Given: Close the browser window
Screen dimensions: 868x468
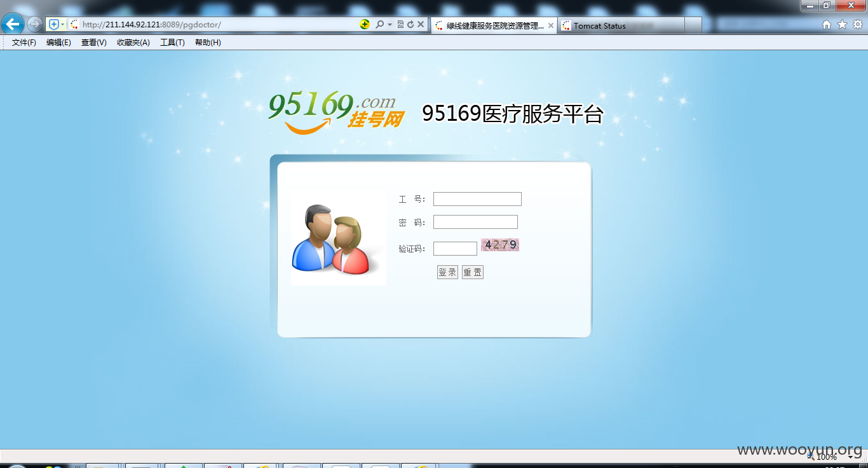Looking at the screenshot, I should 850,6.
